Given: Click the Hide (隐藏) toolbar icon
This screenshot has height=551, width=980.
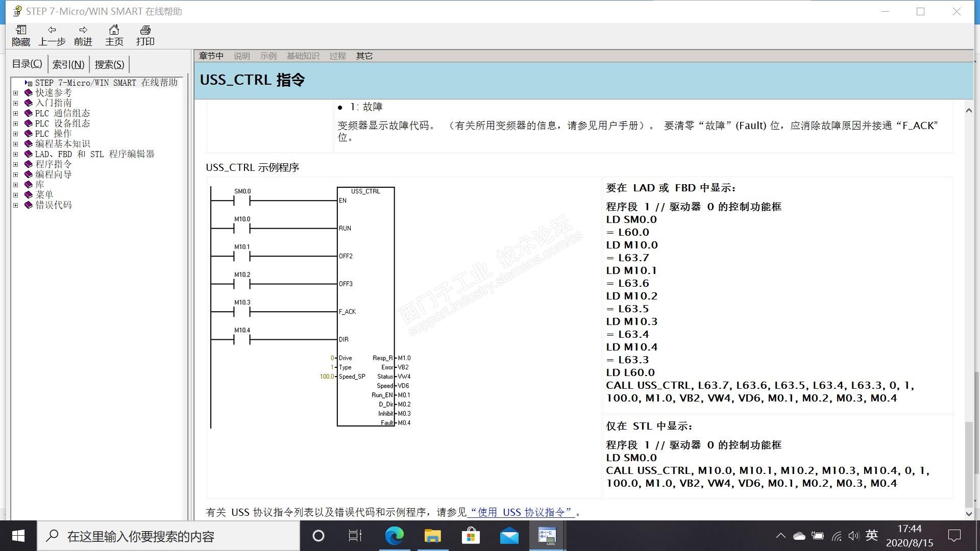Looking at the screenshot, I should coord(21,30).
